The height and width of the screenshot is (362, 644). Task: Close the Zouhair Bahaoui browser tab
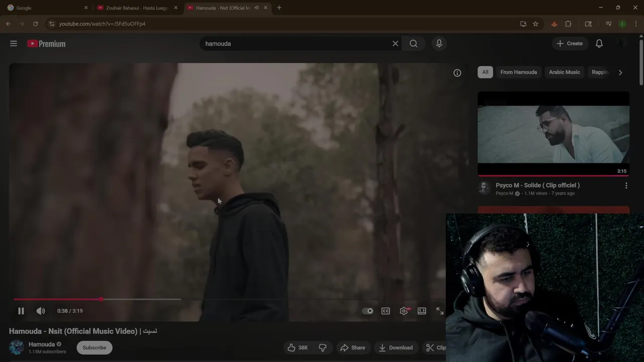(176, 8)
